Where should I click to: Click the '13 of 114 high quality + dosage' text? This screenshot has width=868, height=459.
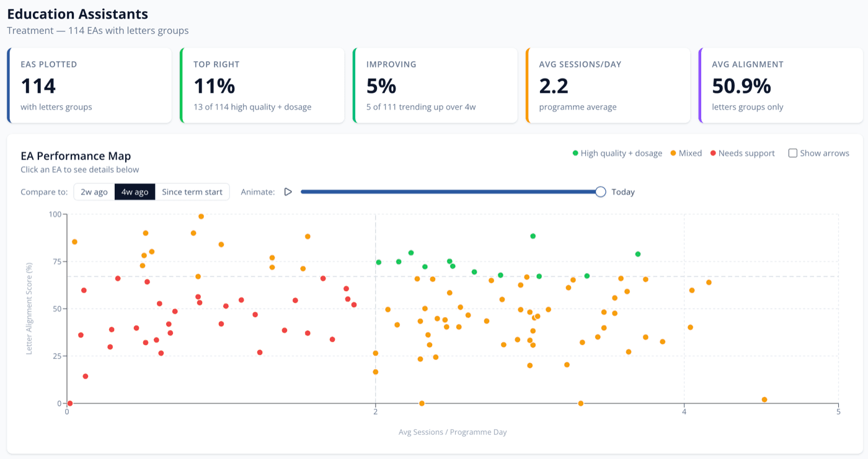click(x=252, y=107)
